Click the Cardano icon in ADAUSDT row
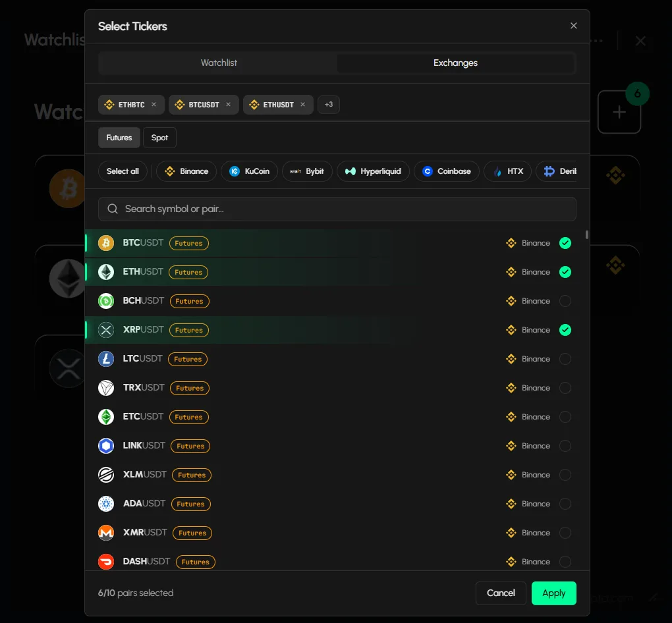672x623 pixels. pos(106,504)
